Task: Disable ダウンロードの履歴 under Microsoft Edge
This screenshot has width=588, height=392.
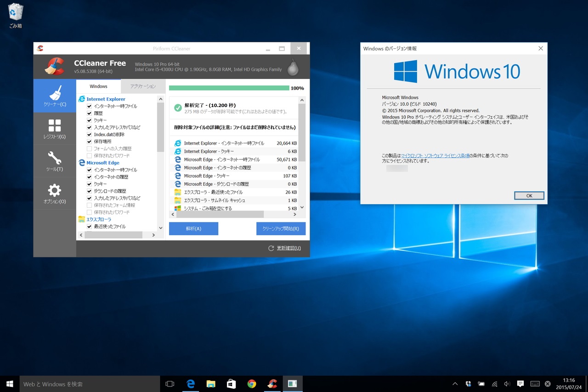Action: (x=89, y=191)
